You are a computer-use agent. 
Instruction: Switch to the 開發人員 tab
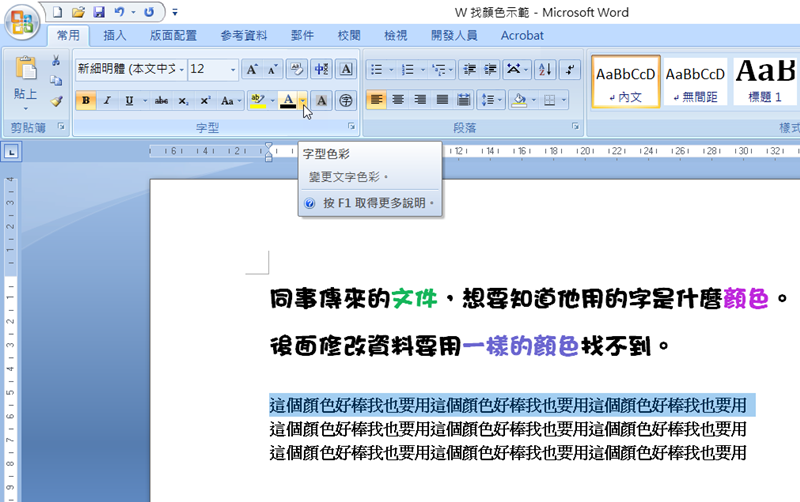pos(454,35)
